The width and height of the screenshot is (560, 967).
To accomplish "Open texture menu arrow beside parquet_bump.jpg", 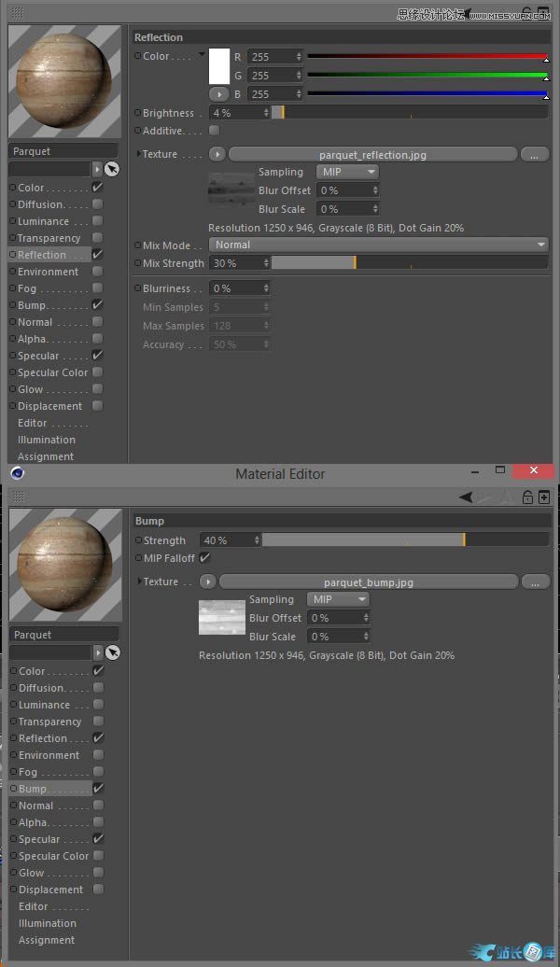I will [207, 582].
